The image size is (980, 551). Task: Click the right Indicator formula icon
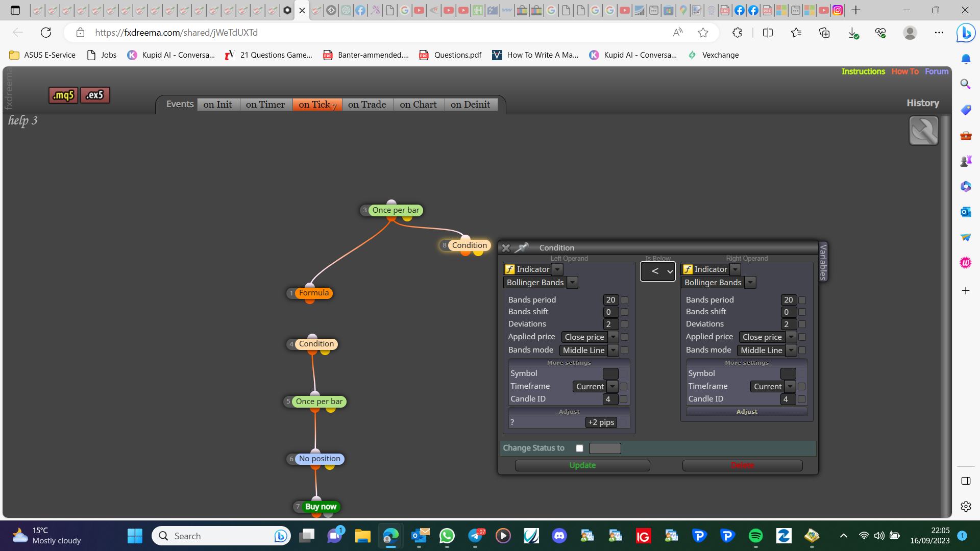(x=688, y=269)
